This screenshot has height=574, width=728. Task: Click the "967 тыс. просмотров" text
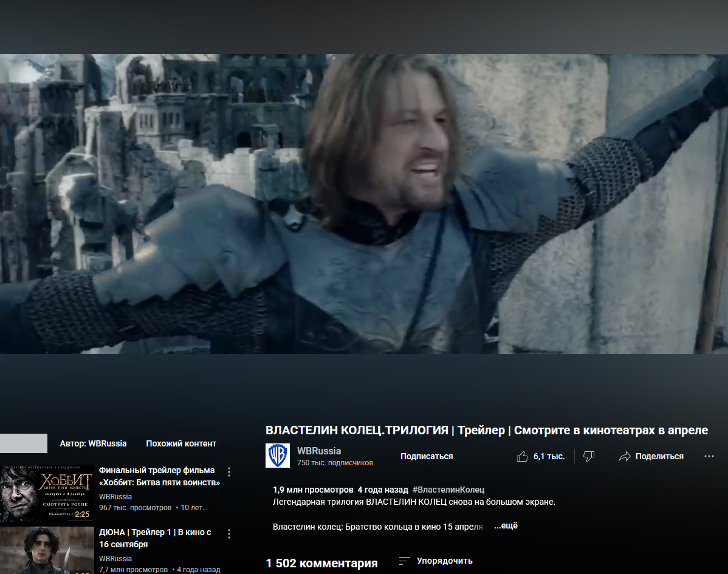point(135,508)
